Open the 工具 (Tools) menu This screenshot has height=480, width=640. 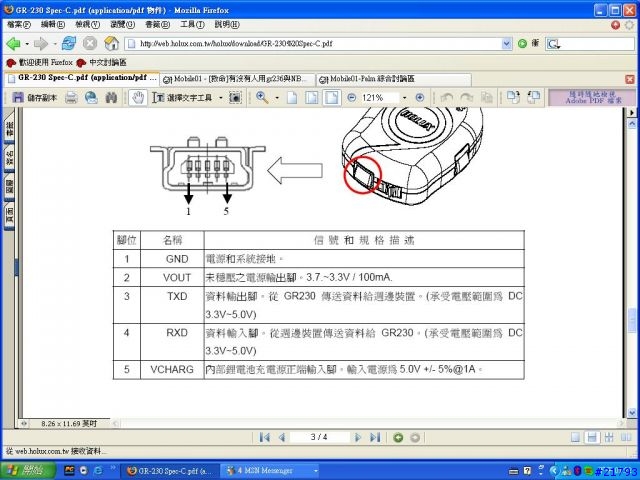click(x=192, y=24)
